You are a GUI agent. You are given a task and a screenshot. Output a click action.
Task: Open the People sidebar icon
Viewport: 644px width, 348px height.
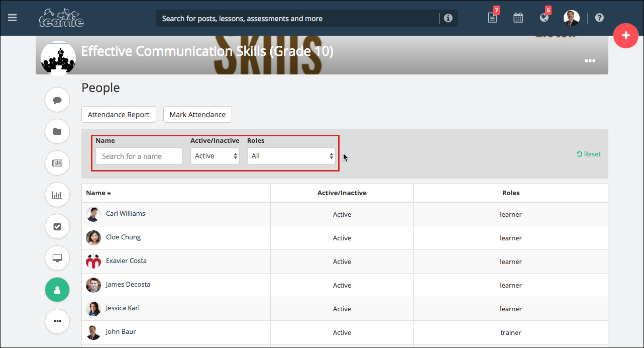tap(57, 290)
